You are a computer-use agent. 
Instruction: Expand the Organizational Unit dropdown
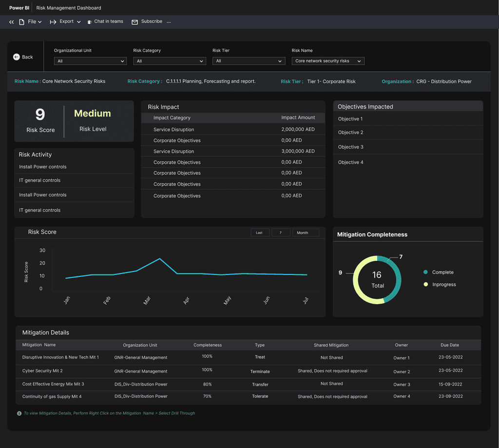(x=90, y=61)
